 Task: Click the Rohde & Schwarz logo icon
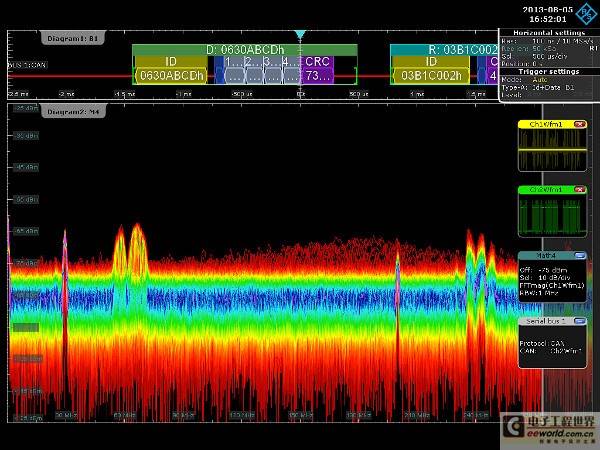585,14
